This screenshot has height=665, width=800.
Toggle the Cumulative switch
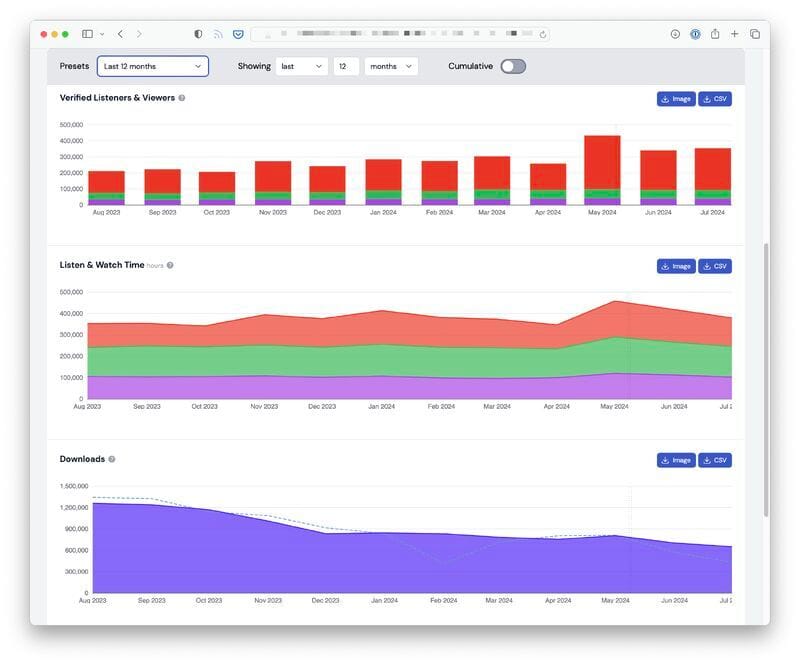[x=513, y=66]
